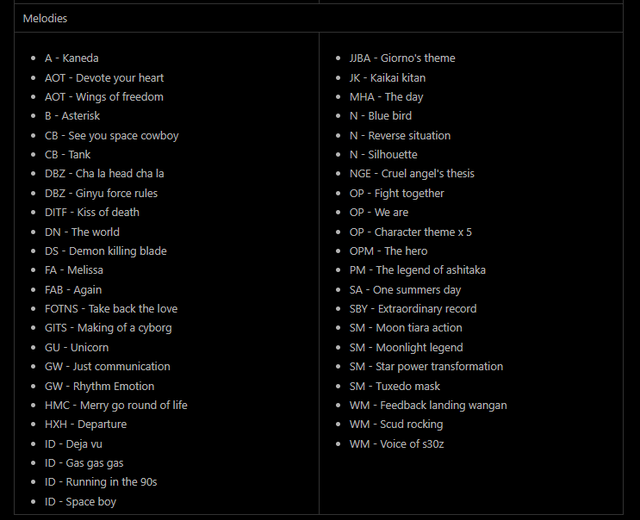Image resolution: width=640 pixels, height=520 pixels.
Task: Select 'GW - Rhythm Emotion' entry
Action: click(x=100, y=386)
